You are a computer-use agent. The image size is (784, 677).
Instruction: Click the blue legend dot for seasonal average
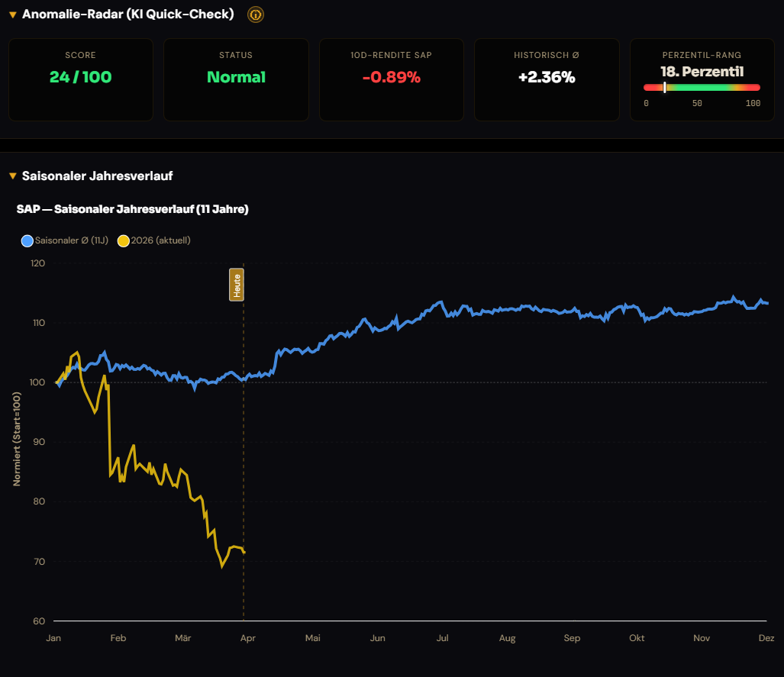click(27, 241)
